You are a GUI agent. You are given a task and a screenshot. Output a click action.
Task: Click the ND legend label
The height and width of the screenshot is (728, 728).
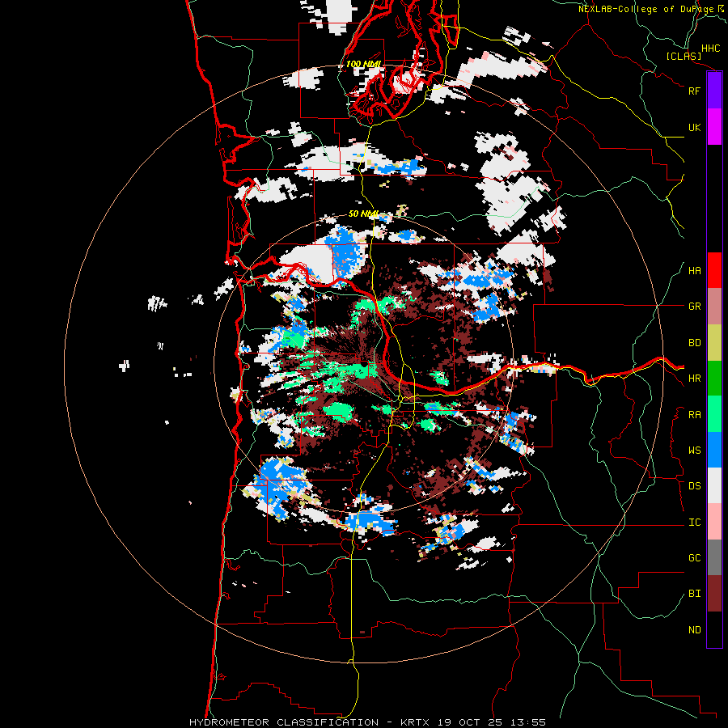694,630
